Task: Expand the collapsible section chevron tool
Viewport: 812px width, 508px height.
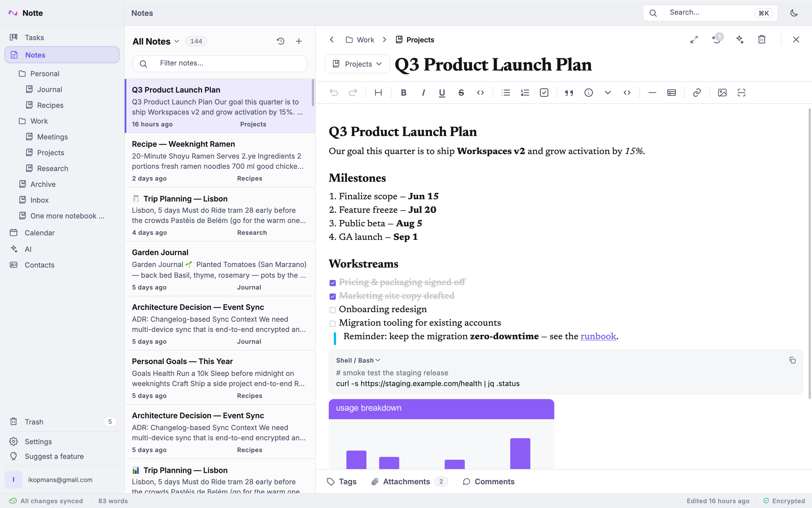Action: (x=608, y=92)
